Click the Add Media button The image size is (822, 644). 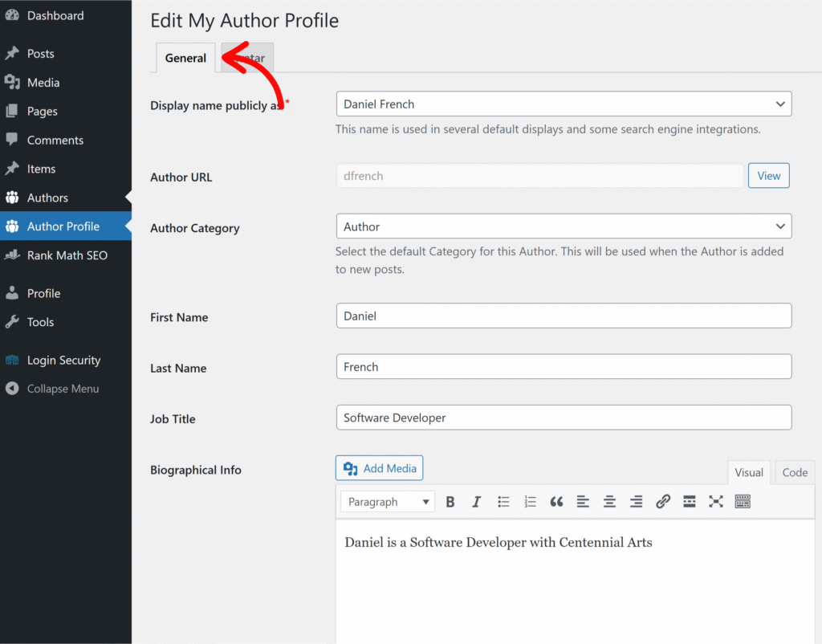[379, 468]
